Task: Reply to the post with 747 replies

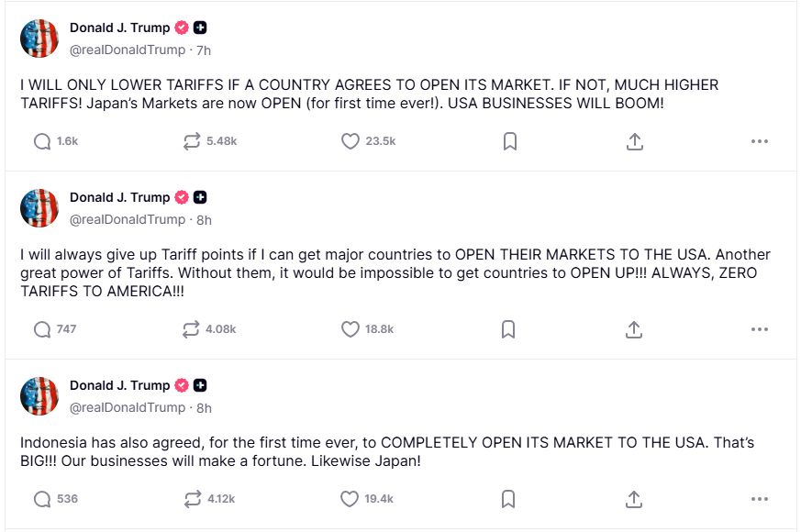Action: [42, 329]
